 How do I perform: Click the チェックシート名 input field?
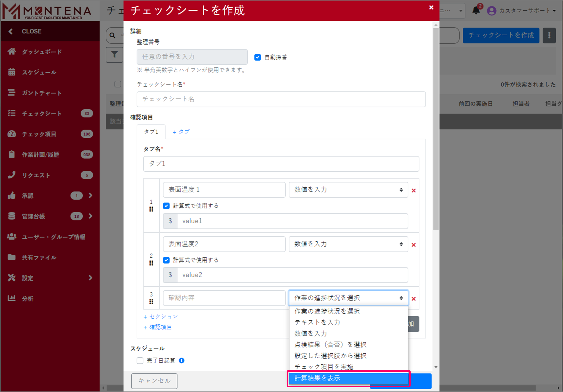(x=281, y=99)
